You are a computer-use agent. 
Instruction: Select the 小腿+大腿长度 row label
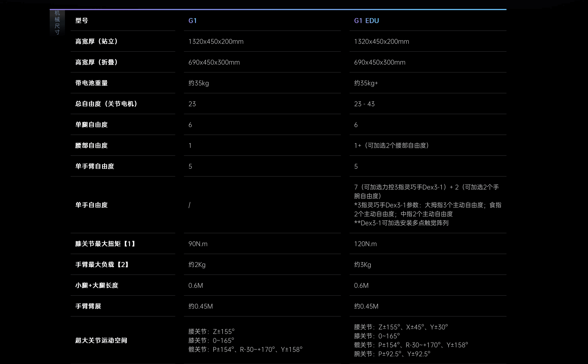[x=97, y=285]
